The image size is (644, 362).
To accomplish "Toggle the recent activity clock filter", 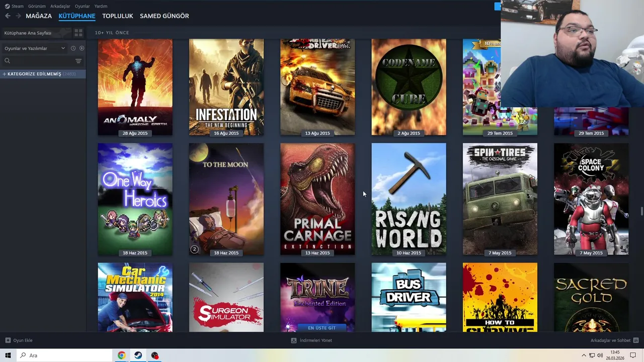I will [73, 48].
